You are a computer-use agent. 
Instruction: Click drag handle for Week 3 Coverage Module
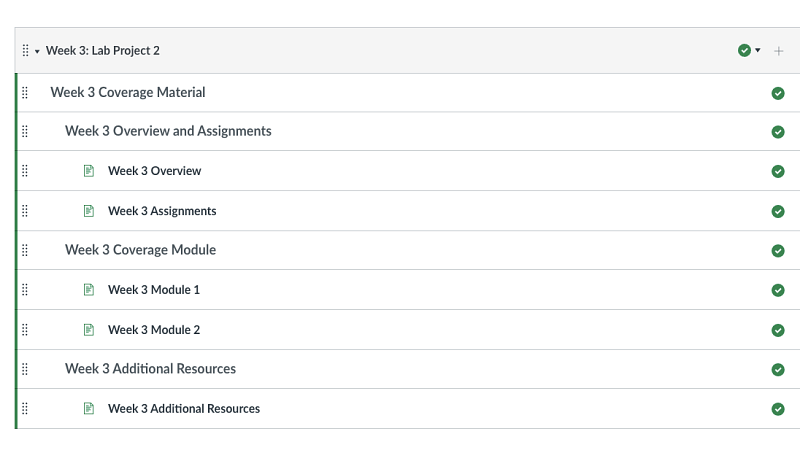pos(25,250)
